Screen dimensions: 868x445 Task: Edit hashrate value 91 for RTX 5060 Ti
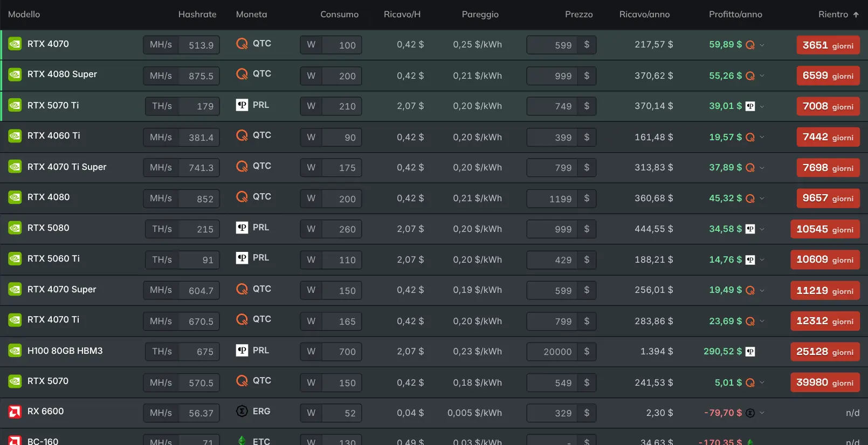click(x=199, y=260)
